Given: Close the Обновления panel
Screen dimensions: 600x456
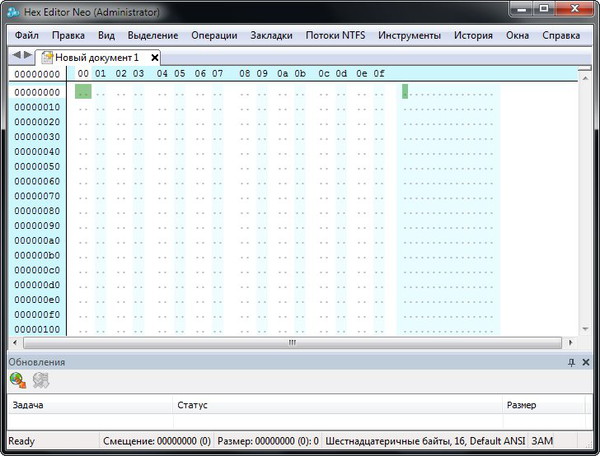Looking at the screenshot, I should click(584, 362).
